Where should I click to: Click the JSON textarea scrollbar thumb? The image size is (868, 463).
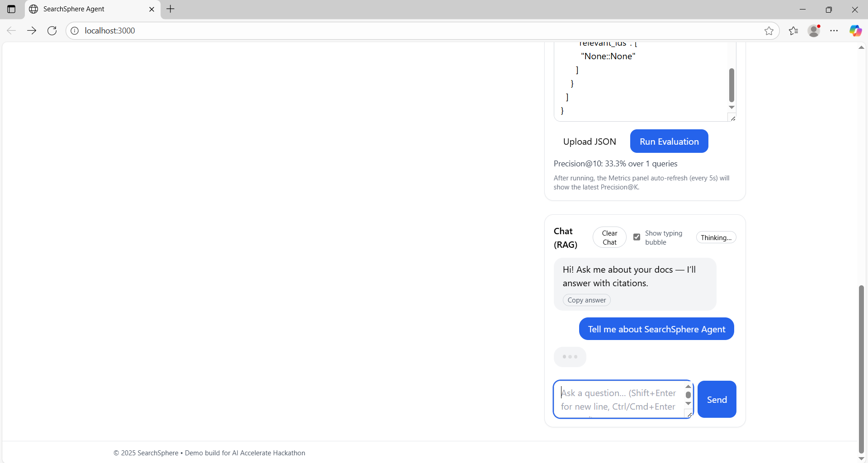[x=731, y=85]
